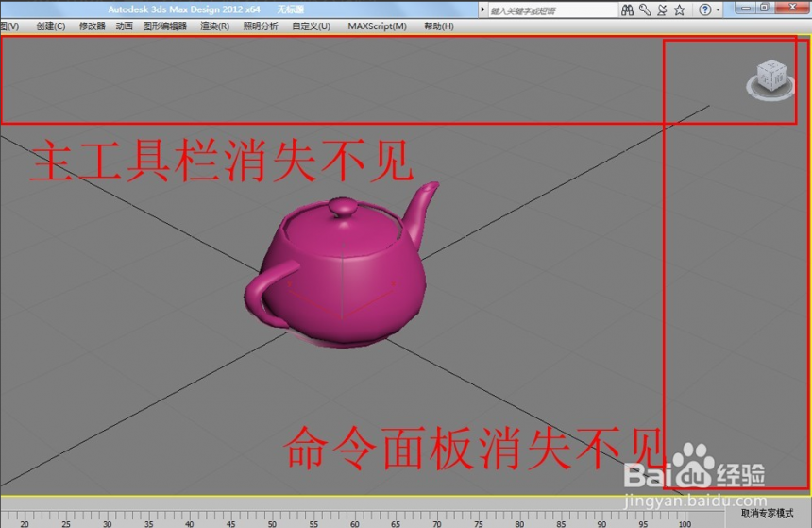Click the keyword search input field
This screenshot has height=528, width=812.
552,10
